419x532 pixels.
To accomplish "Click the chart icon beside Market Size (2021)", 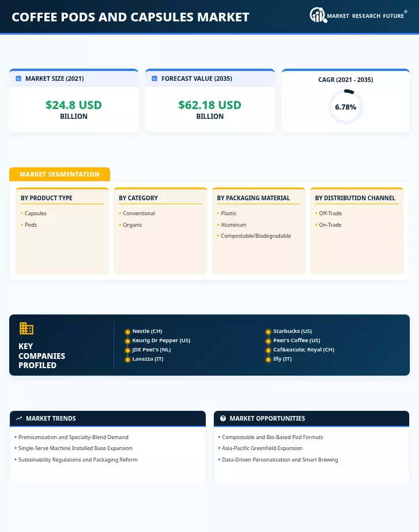I will [18, 78].
